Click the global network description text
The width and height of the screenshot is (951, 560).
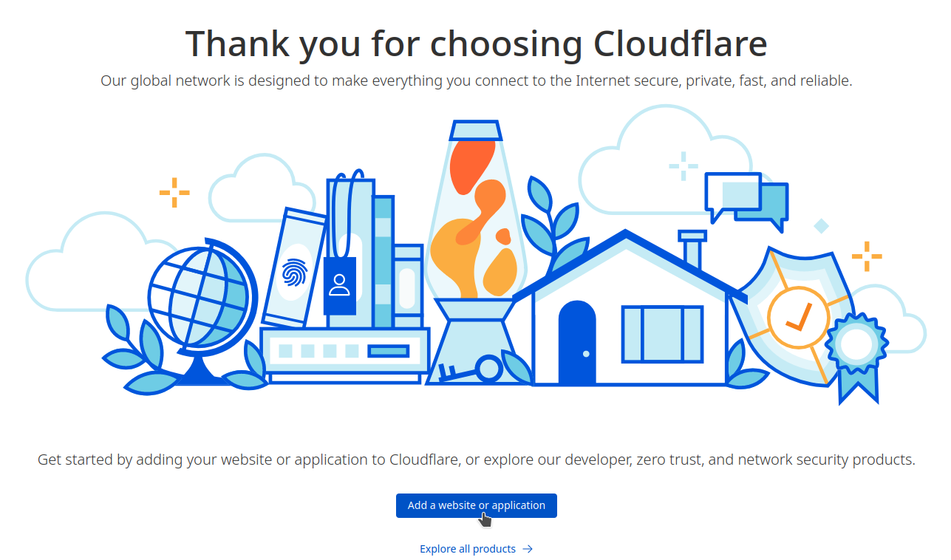(x=476, y=81)
